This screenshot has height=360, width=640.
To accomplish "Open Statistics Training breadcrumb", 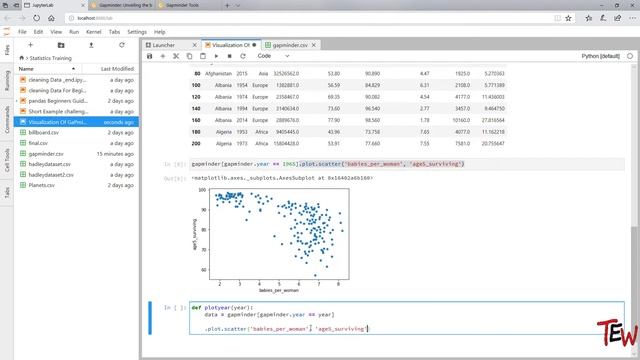I will tap(51, 58).
